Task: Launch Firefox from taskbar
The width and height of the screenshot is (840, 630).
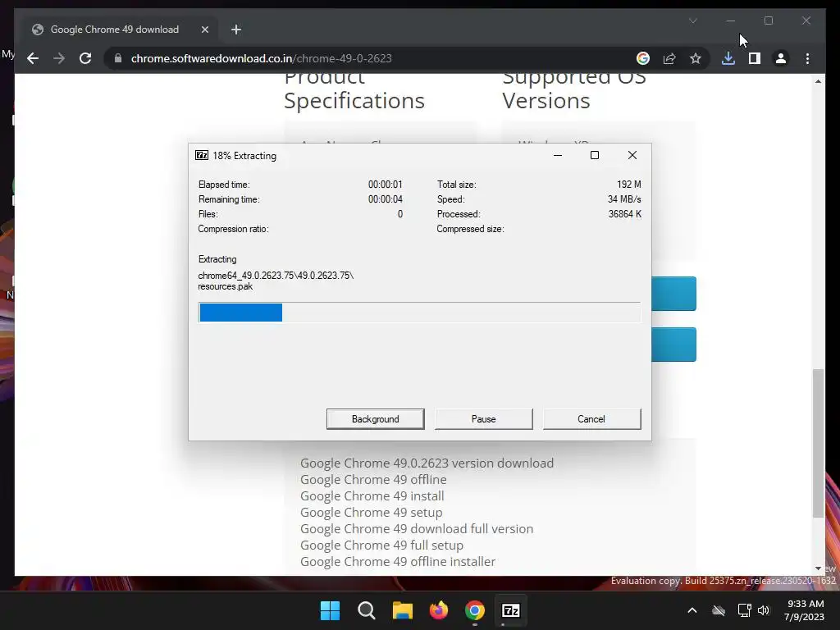Action: [x=439, y=610]
